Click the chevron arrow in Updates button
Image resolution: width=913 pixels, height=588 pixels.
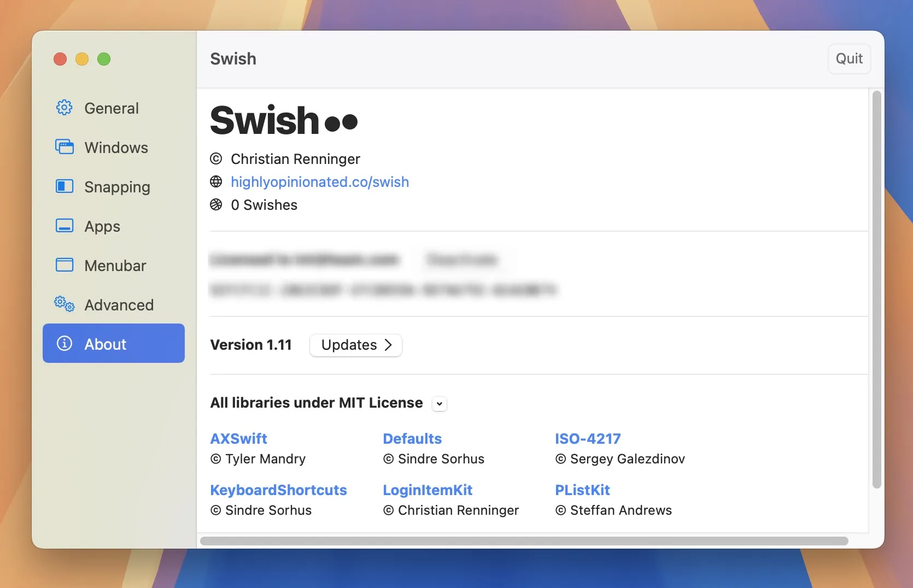click(x=388, y=345)
